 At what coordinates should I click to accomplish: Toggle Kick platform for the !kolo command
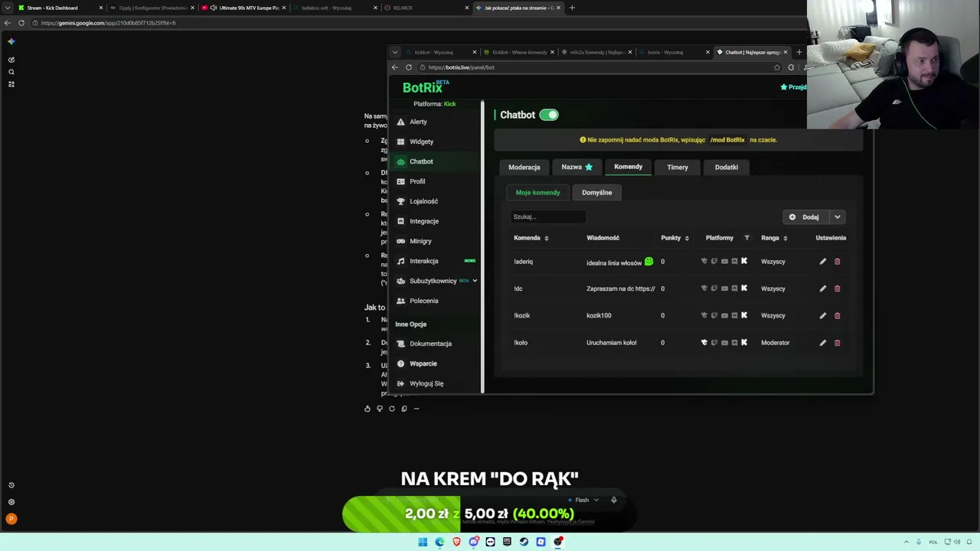744,343
